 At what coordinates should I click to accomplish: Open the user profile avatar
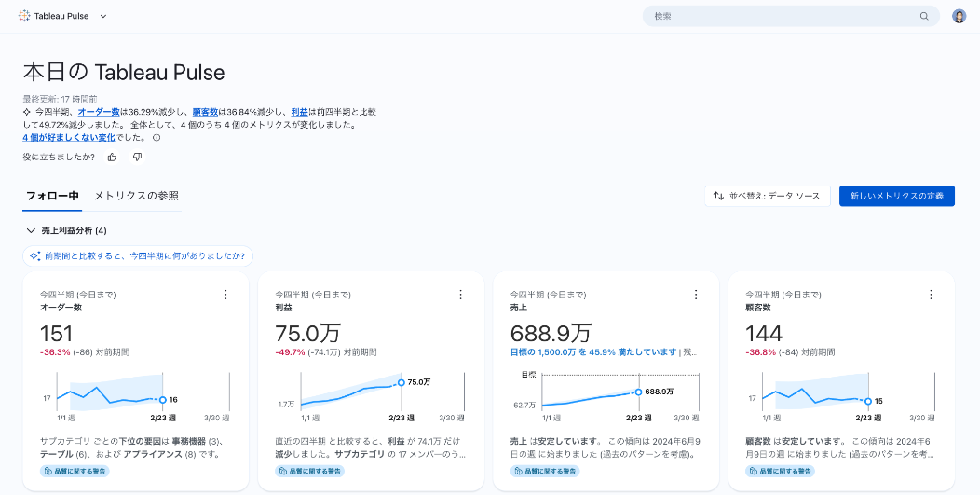coord(959,16)
